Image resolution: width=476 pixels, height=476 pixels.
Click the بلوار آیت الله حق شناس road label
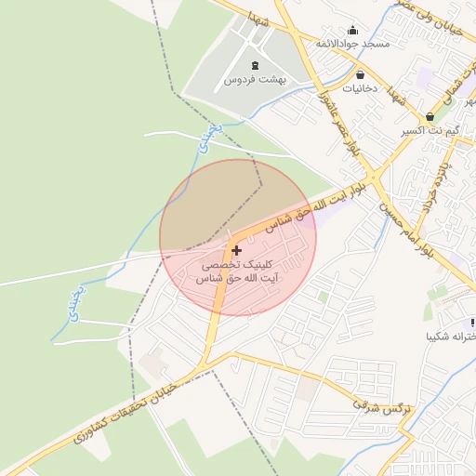pyautogui.click(x=315, y=207)
